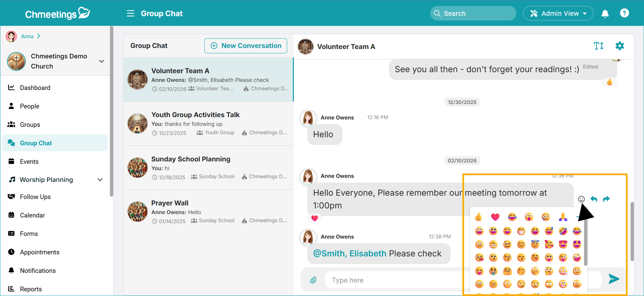The image size is (644, 296).
Task: Click the Chmeetings logo
Action: (x=57, y=13)
